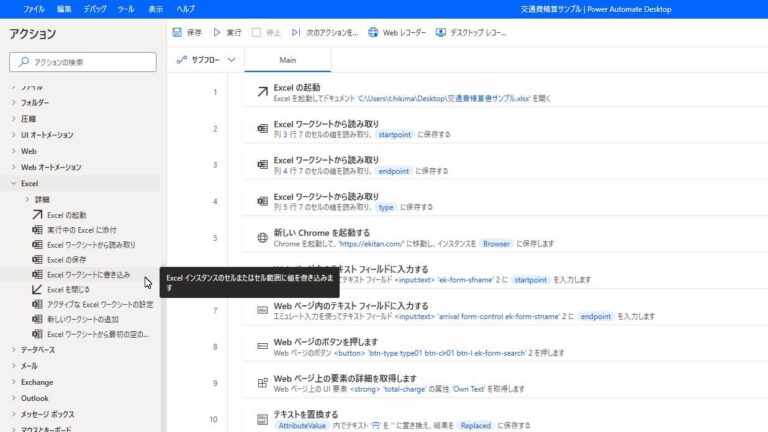Click the Replaced variable in step 10
This screenshot has height=432, width=768.
pos(476,425)
